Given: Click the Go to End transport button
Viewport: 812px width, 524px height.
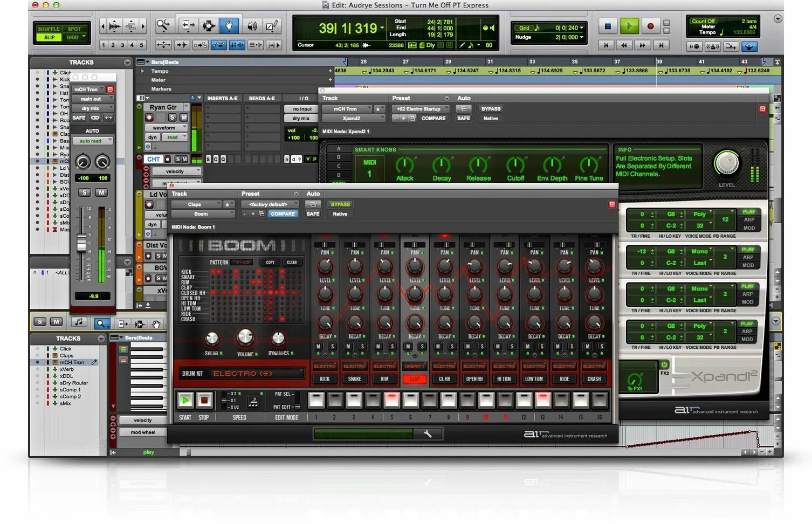Looking at the screenshot, I should 661,45.
